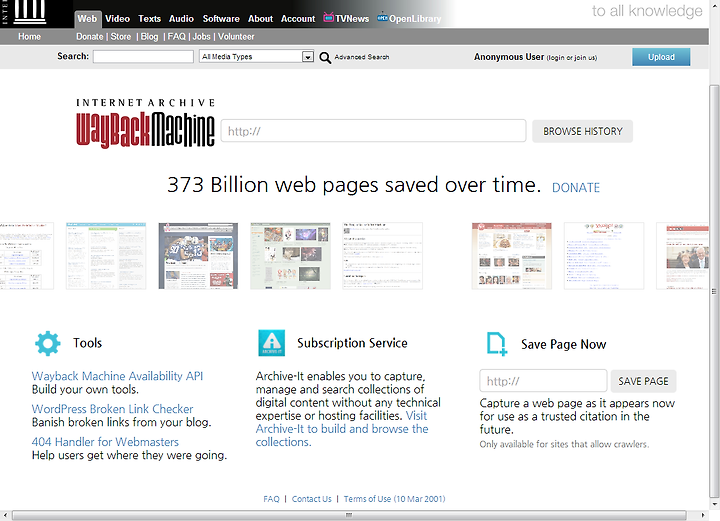Open the Audio tab
This screenshot has width=720, height=521.
[181, 19]
